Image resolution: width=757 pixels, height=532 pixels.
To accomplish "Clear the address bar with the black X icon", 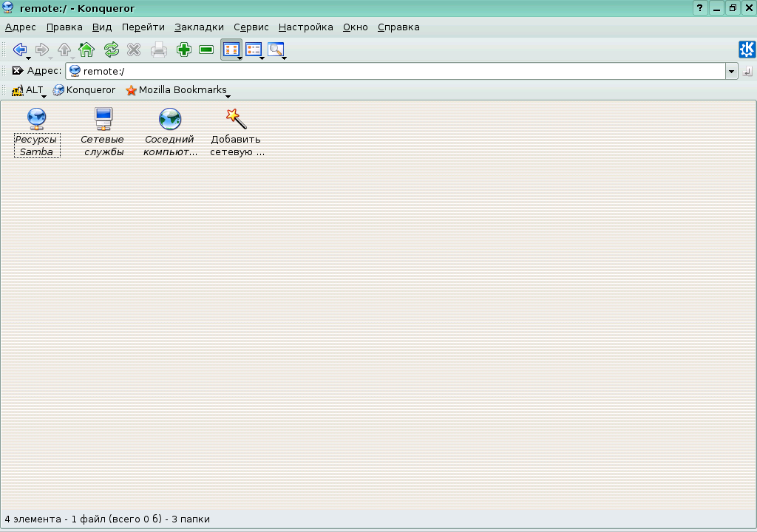I will pyautogui.click(x=18, y=71).
